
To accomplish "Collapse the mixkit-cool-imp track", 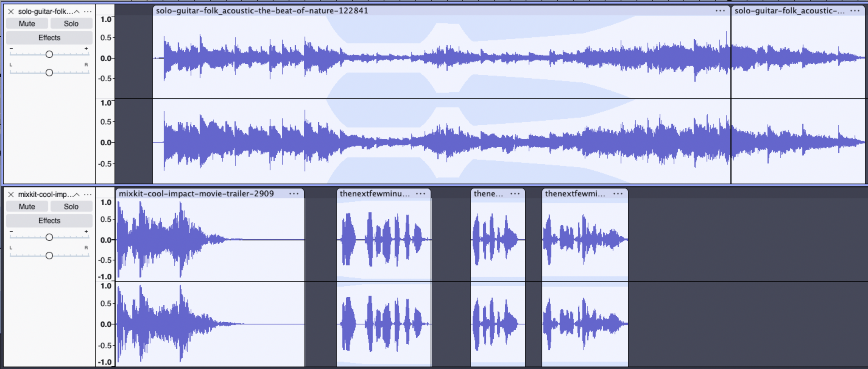I will tap(77, 195).
